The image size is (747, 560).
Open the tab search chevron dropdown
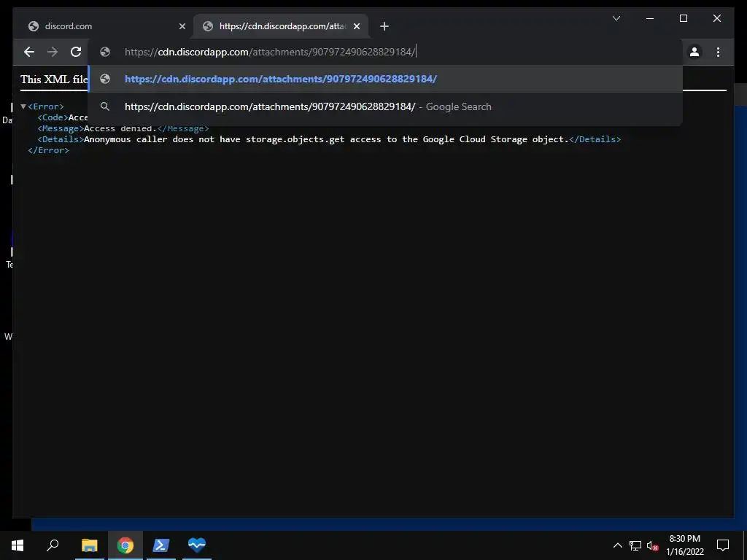click(616, 18)
